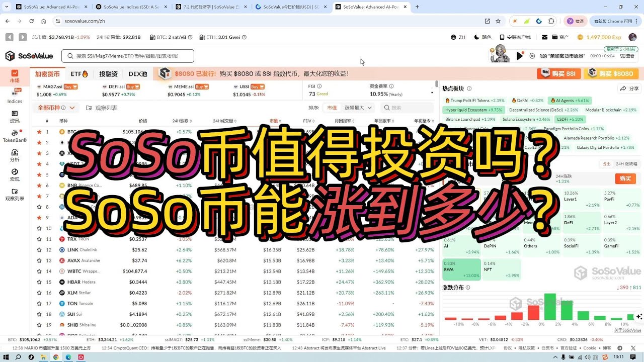Open the 涨幅最大 sort dropdown
Image resolution: width=644 pixels, height=362 pixels.
tap(358, 108)
